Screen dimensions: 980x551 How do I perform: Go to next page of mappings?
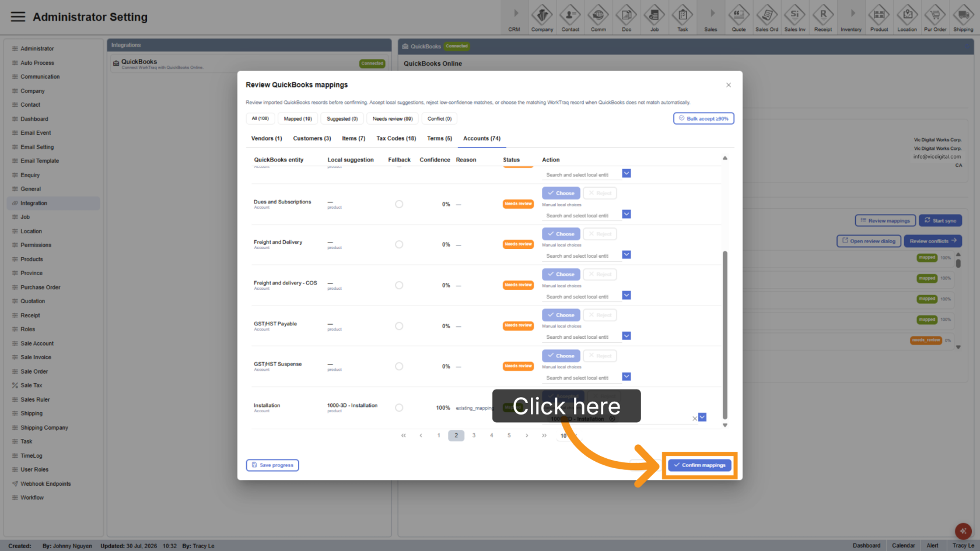(527, 436)
